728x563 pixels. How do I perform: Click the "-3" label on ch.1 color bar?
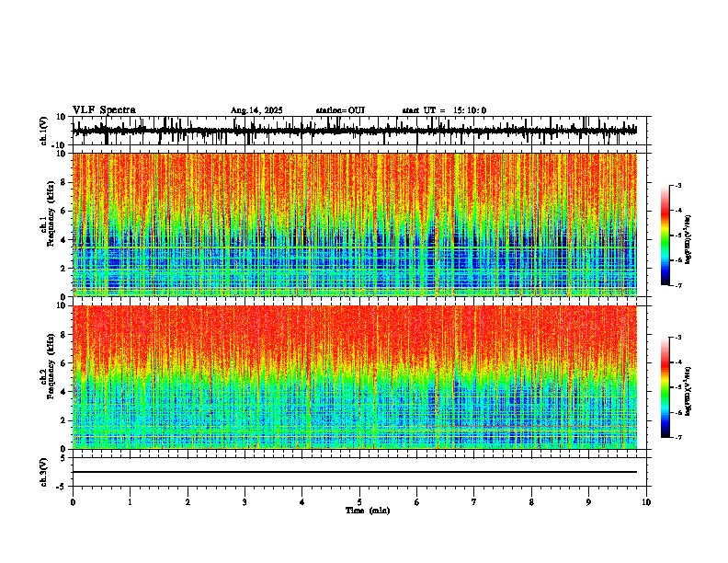point(678,185)
